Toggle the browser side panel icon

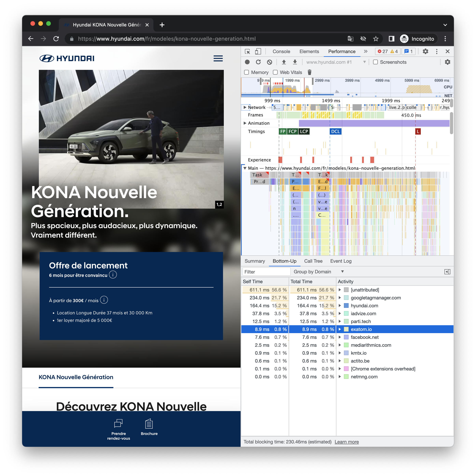point(391,39)
